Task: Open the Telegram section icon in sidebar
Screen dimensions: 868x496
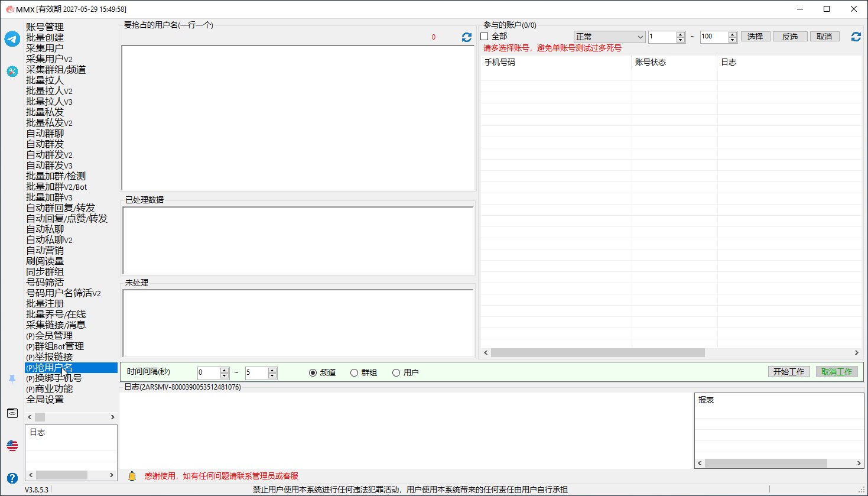Action: click(12, 39)
